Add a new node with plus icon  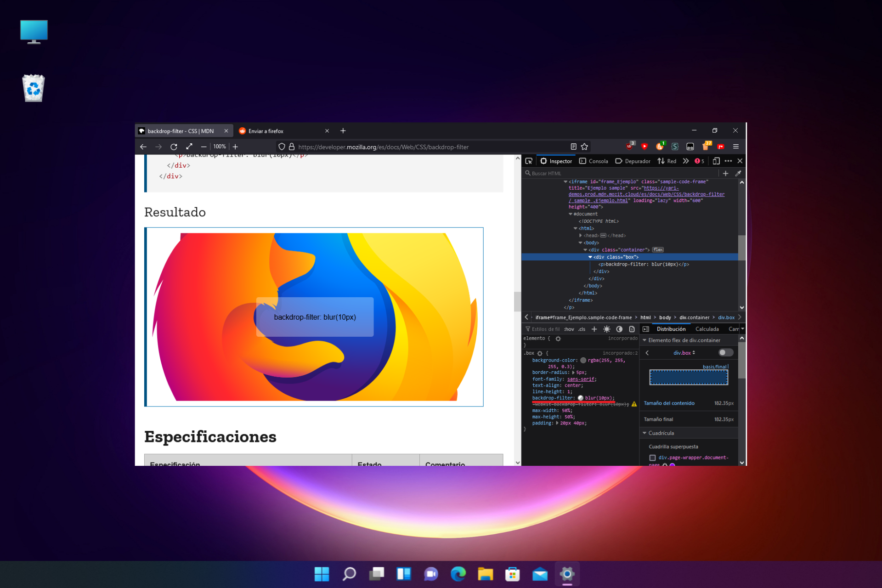[x=725, y=173]
